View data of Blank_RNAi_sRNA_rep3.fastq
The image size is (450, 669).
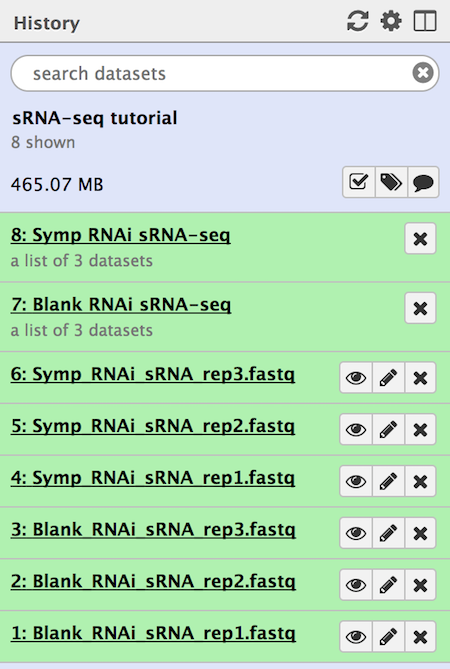(x=356, y=533)
